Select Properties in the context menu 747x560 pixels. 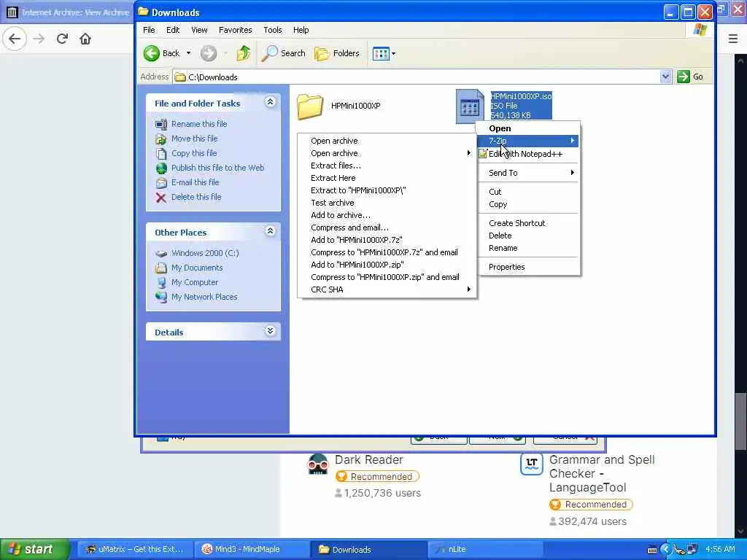point(530,267)
